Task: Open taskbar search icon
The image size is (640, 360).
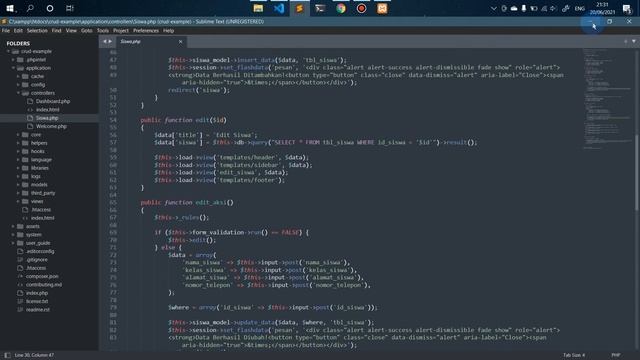Action: click(30, 8)
